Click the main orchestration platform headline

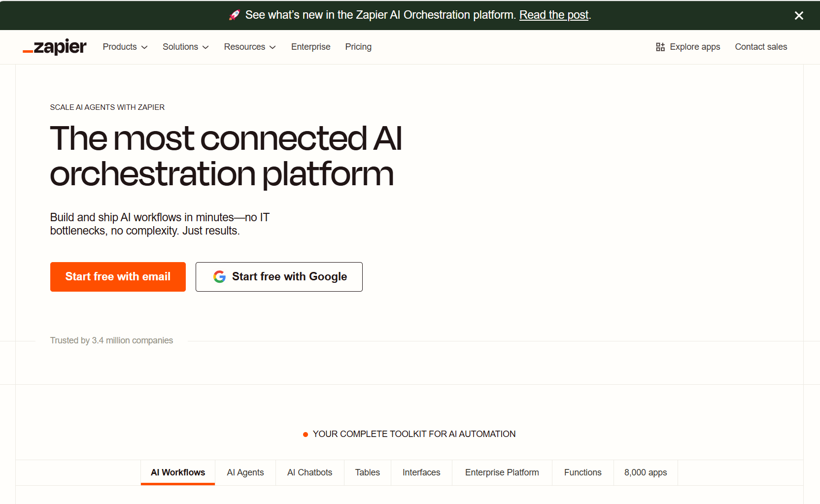click(226, 156)
